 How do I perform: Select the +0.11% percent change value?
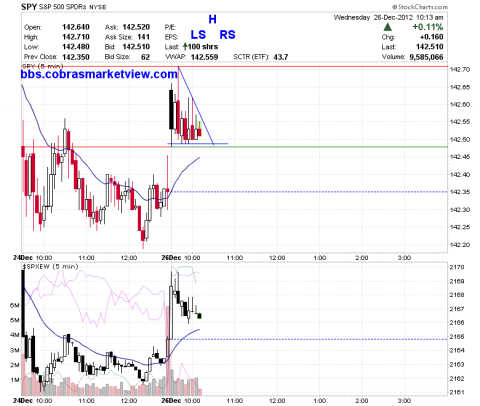[x=428, y=27]
